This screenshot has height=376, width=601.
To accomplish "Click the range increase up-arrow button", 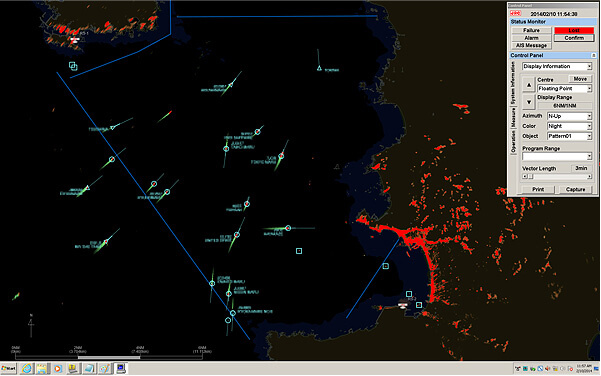I will [x=529, y=85].
